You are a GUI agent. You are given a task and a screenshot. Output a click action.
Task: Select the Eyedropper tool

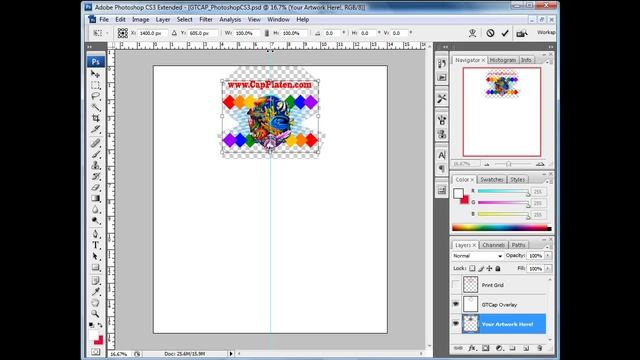click(x=96, y=292)
